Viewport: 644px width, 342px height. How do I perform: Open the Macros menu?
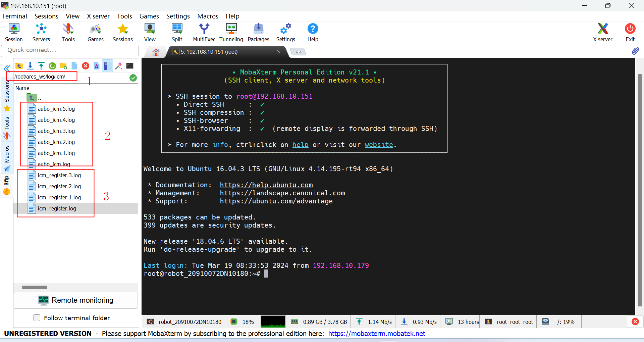208,16
